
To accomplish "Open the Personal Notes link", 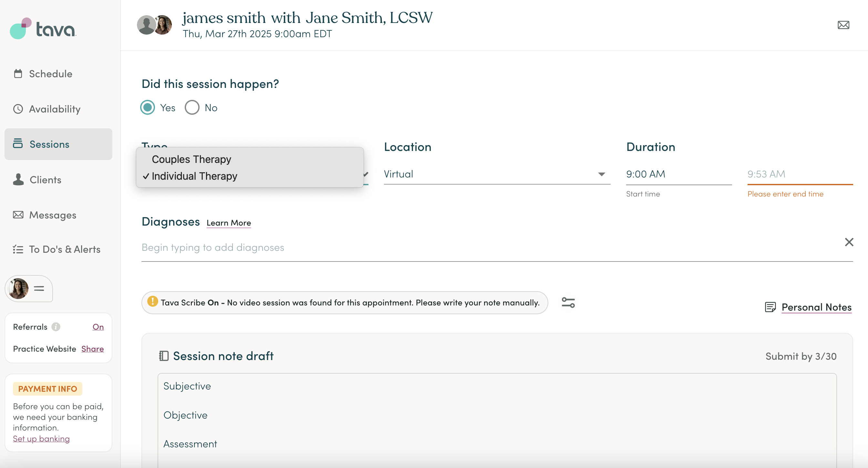I will pyautogui.click(x=816, y=307).
